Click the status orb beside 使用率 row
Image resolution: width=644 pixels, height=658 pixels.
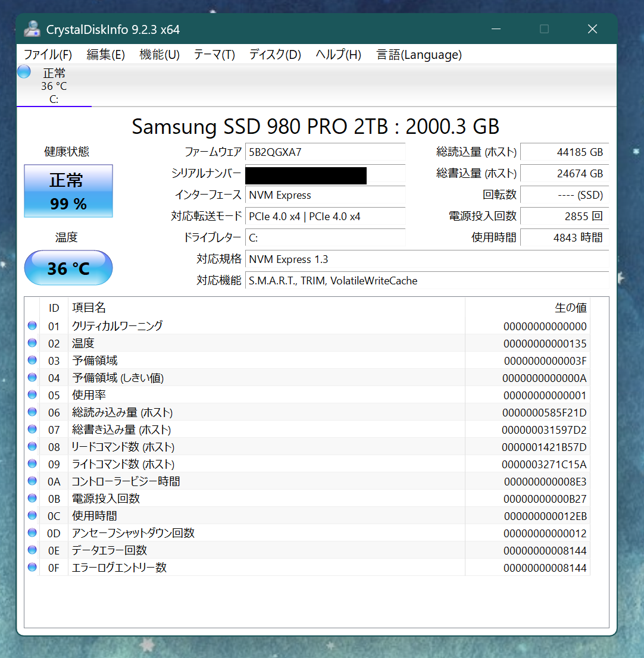[x=32, y=394]
